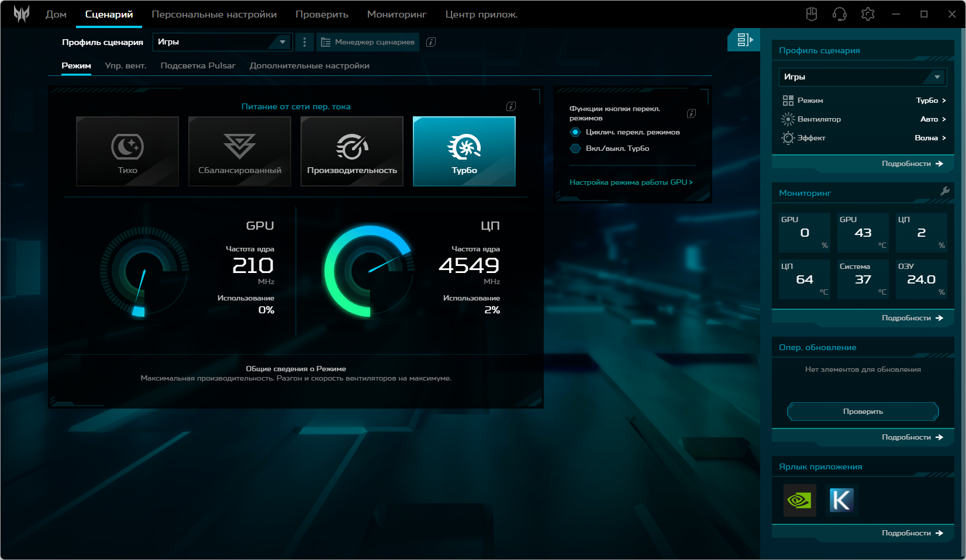Viewport: 966px width, 560px height.
Task: Open Менеджер сценариев button
Action: (x=368, y=42)
